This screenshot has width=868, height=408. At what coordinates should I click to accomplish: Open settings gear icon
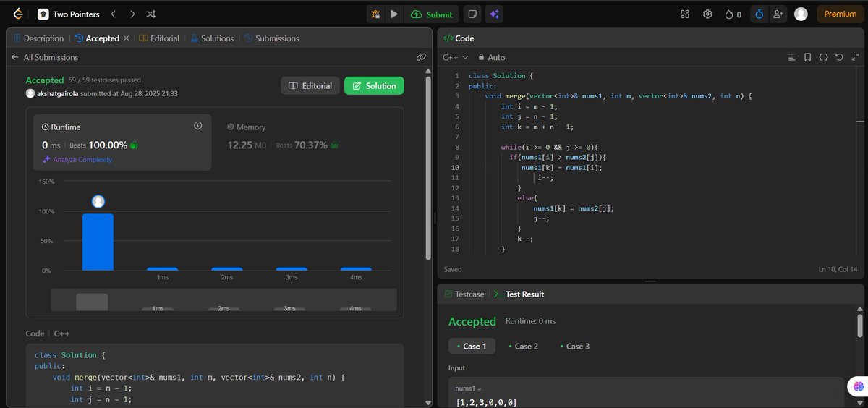(x=708, y=14)
